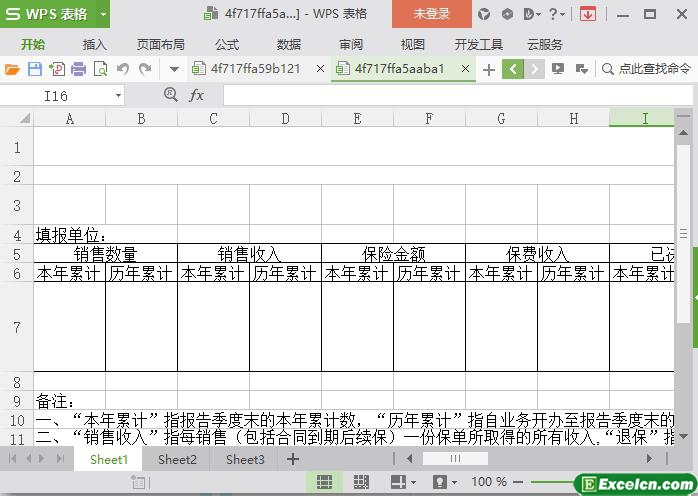The width and height of the screenshot is (698, 496).
Task: Click the red download update icon
Action: 588,14
